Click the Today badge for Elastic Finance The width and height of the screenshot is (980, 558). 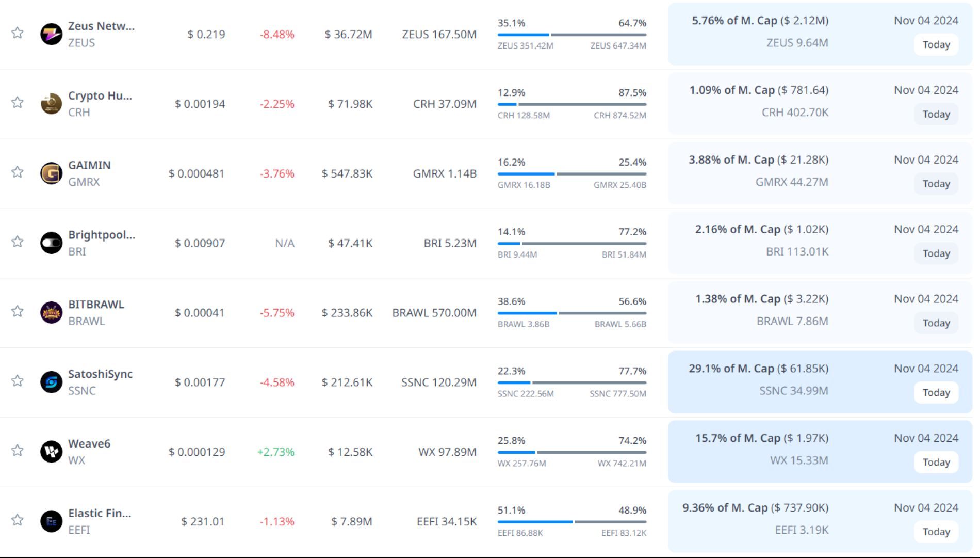point(936,532)
